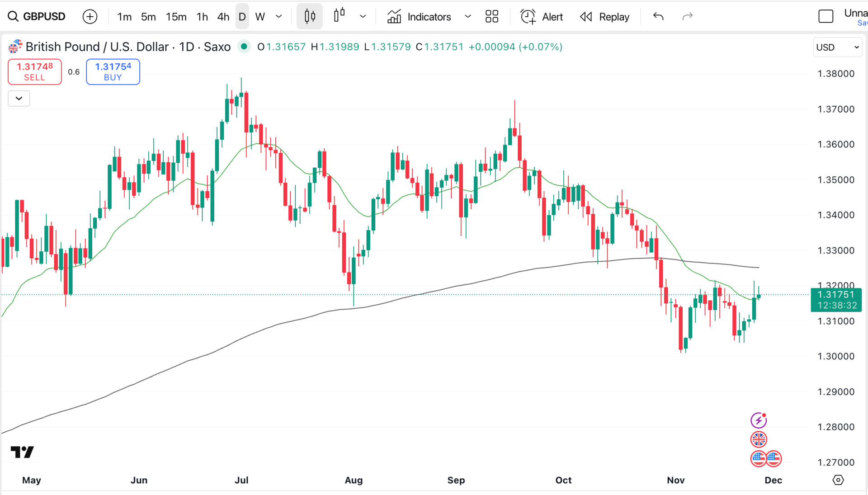The height and width of the screenshot is (495, 868).
Task: Click the redo arrow
Action: [687, 17]
